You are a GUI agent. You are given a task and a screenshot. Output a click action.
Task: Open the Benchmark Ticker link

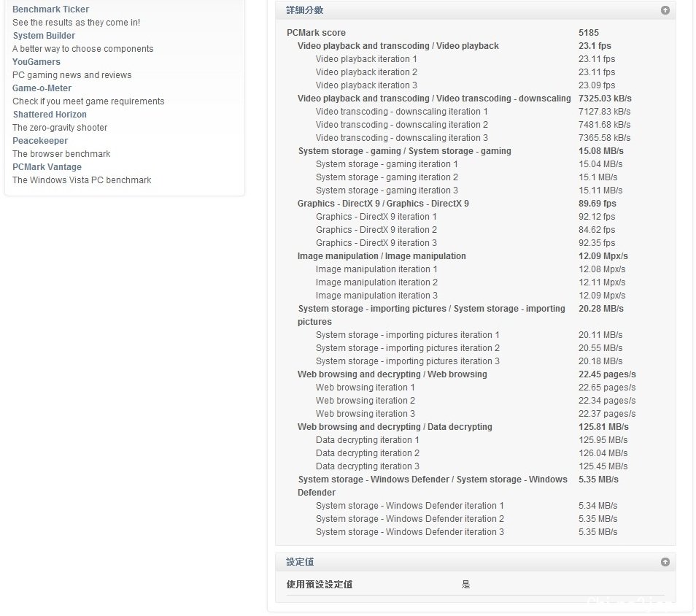click(50, 9)
